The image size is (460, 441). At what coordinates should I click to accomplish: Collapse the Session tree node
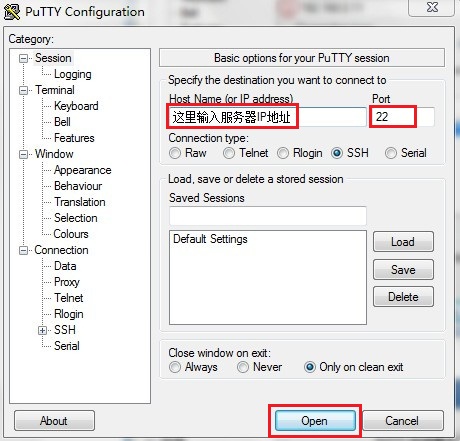coord(23,59)
